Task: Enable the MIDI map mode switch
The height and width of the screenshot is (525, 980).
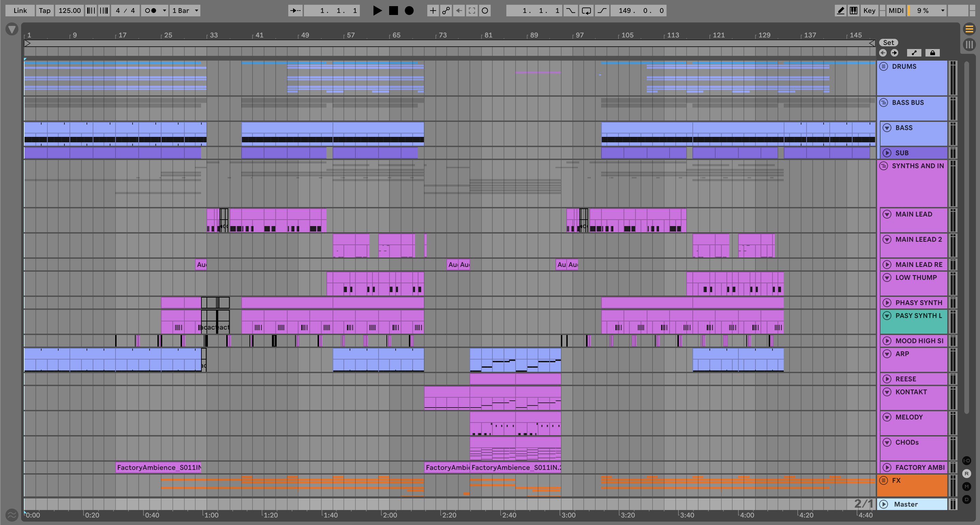Action: point(895,11)
